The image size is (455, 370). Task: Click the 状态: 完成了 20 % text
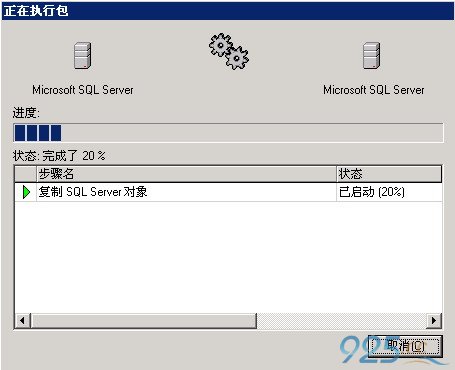[59, 156]
